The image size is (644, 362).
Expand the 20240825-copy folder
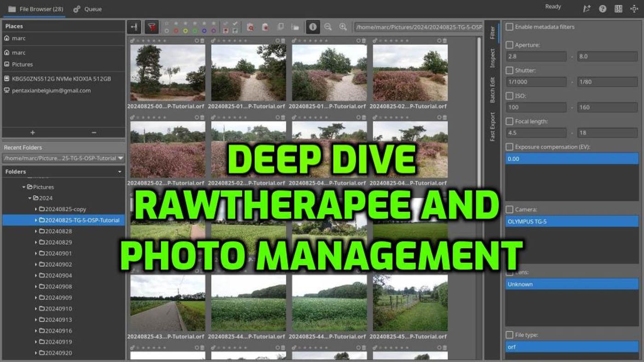point(36,209)
